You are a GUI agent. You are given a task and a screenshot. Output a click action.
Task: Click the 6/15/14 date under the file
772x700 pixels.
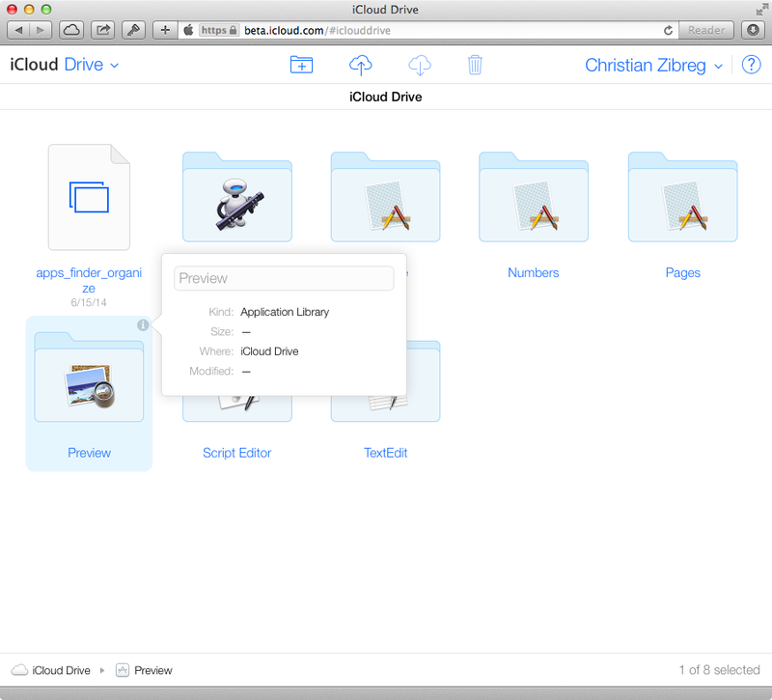pos(89,302)
